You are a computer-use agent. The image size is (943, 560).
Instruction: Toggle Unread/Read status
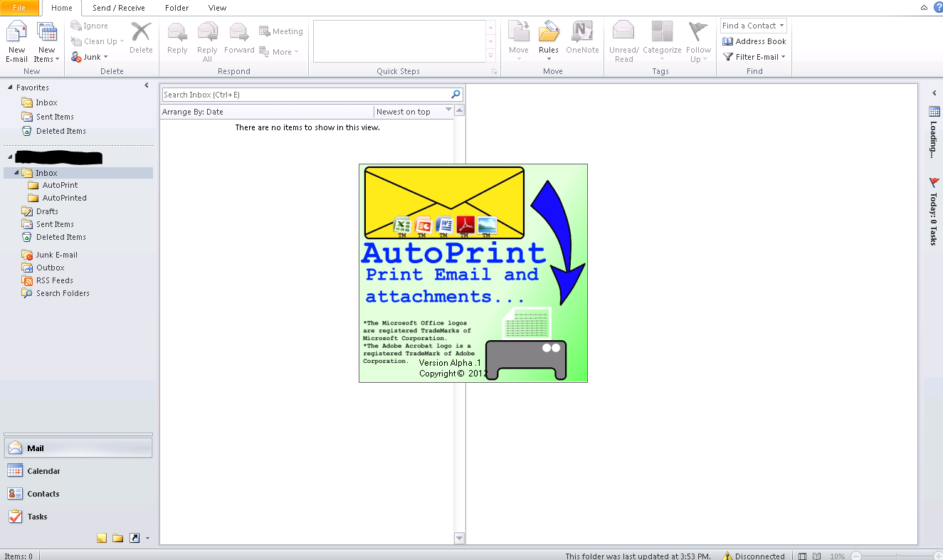pos(623,39)
